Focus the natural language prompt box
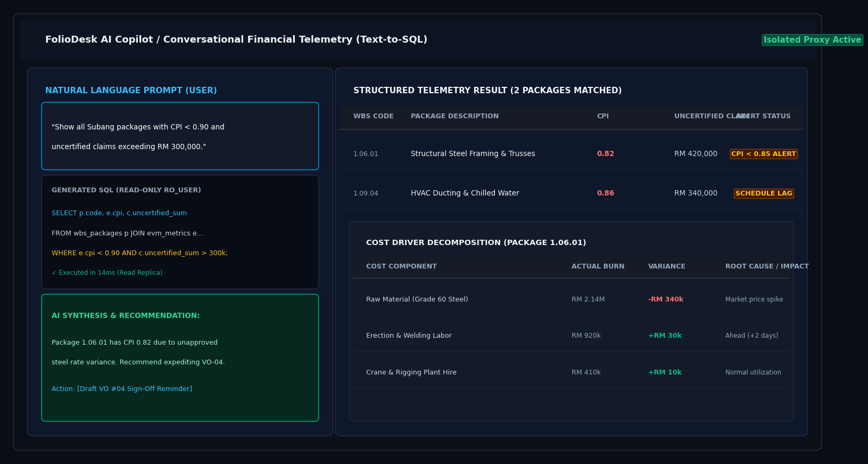Screen dimensions: 868x464 click(x=180, y=136)
